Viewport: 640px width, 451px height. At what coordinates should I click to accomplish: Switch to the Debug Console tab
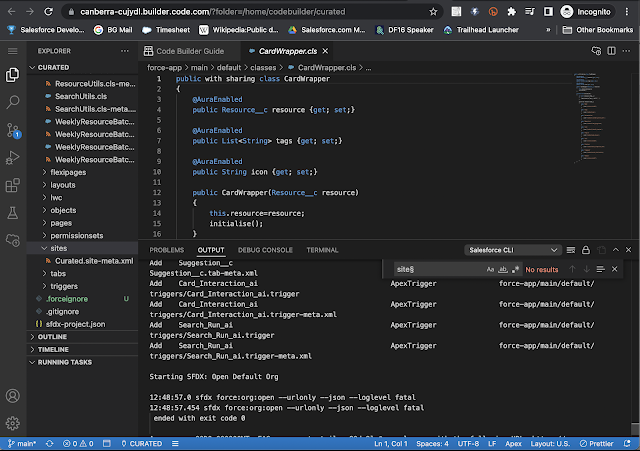coord(265,250)
